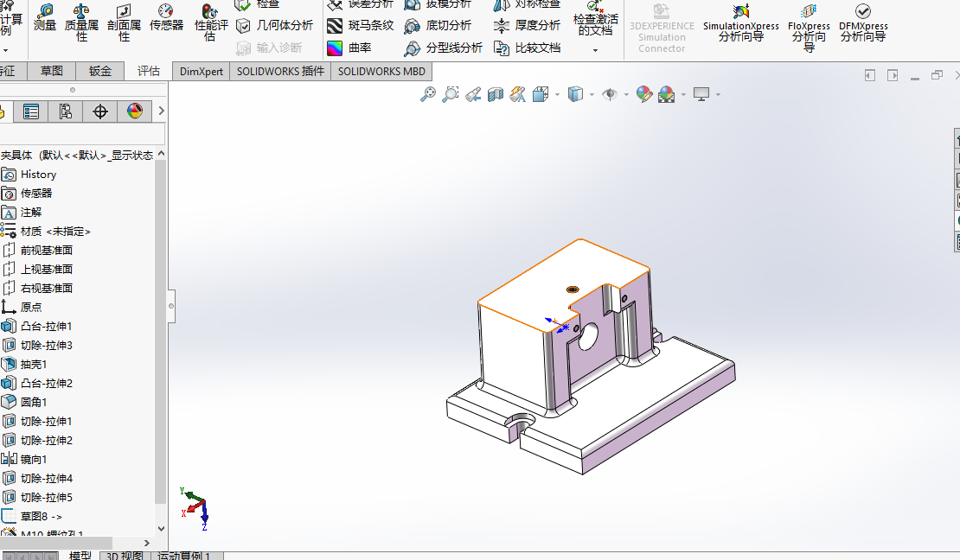Select 上视基准面 plane in tree

(46, 270)
